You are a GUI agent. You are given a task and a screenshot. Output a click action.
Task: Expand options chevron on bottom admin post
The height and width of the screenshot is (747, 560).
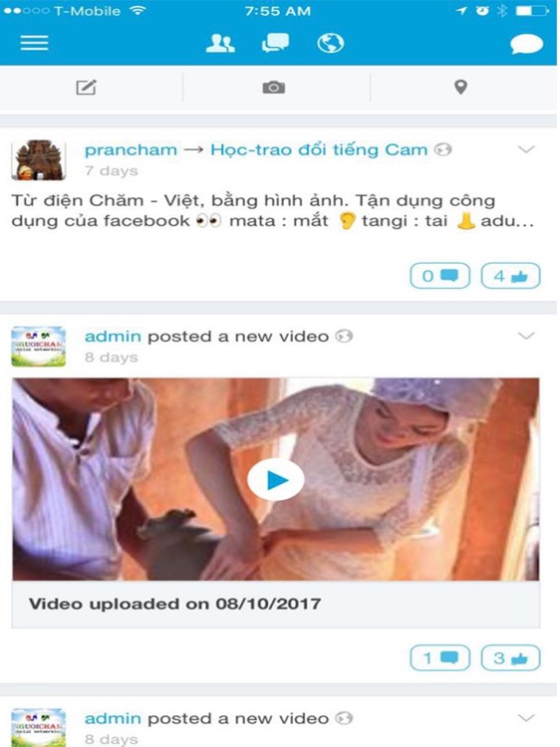click(x=526, y=718)
